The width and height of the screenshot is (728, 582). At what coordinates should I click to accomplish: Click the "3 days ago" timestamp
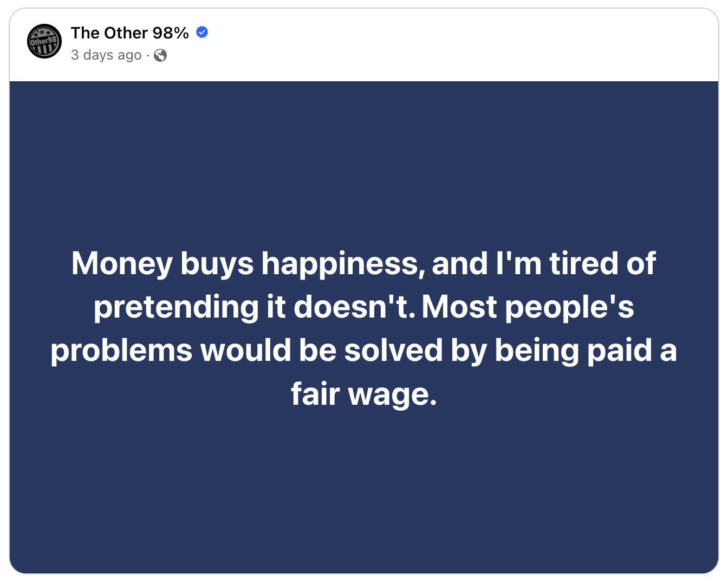(106, 55)
